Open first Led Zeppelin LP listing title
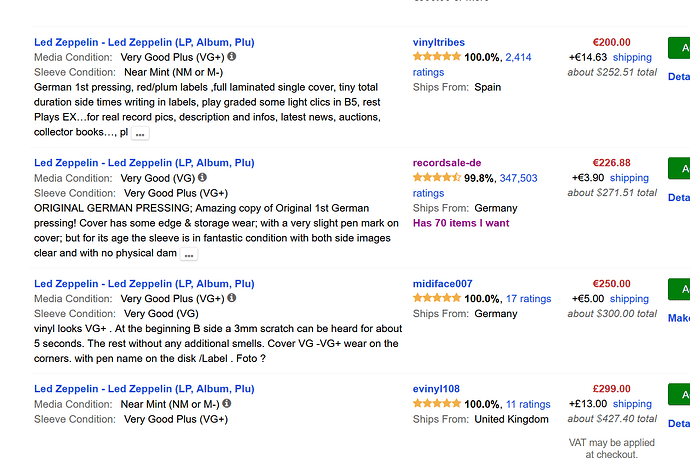This screenshot has height=461, width=690. tap(144, 42)
